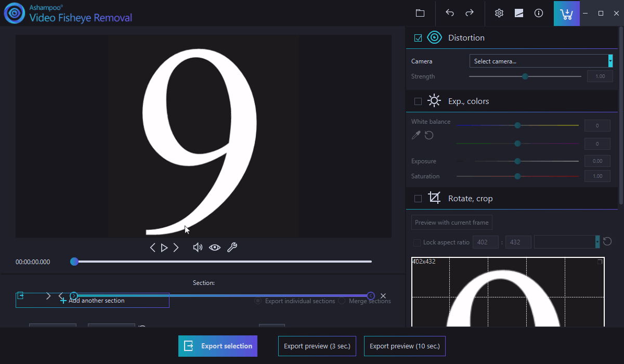Open the wrench tools icon under preview
624x364 pixels.
[232, 248]
